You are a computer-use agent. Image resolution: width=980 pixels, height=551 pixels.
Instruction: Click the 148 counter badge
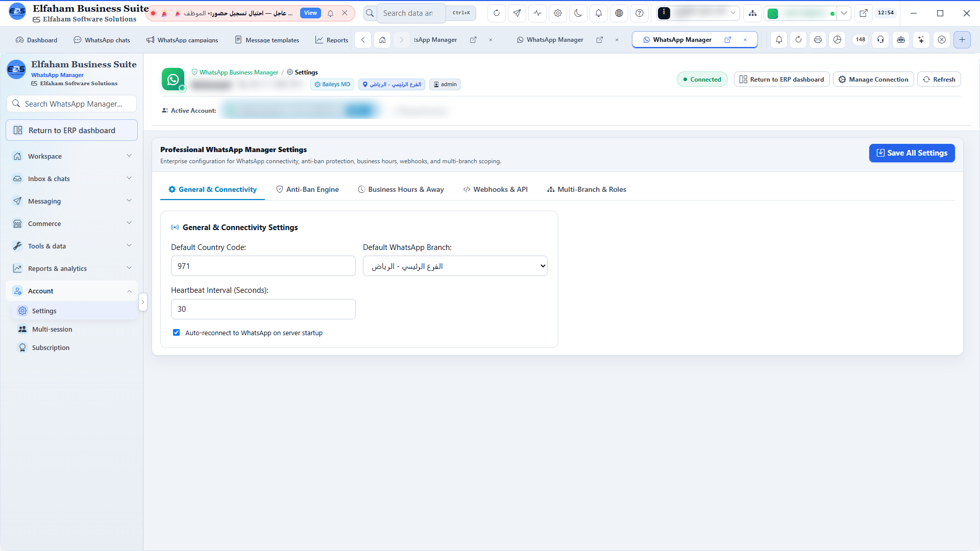[861, 40]
